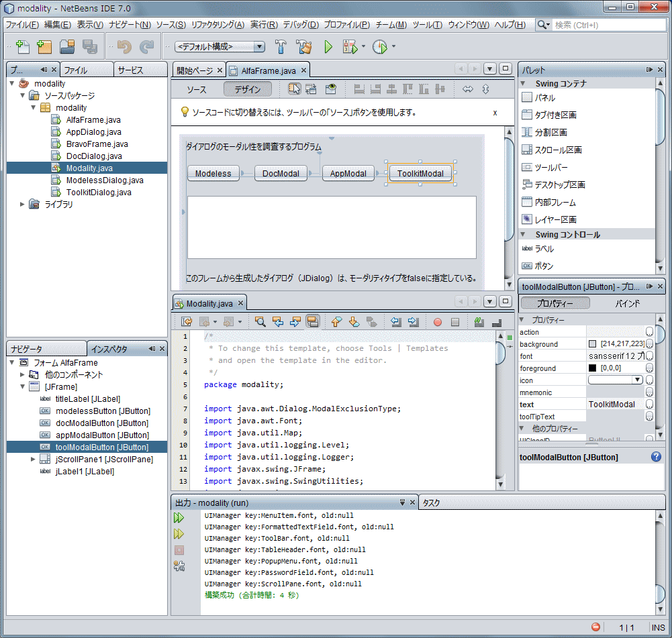Click Find Selection magnifier in editor toolbar

click(x=260, y=321)
